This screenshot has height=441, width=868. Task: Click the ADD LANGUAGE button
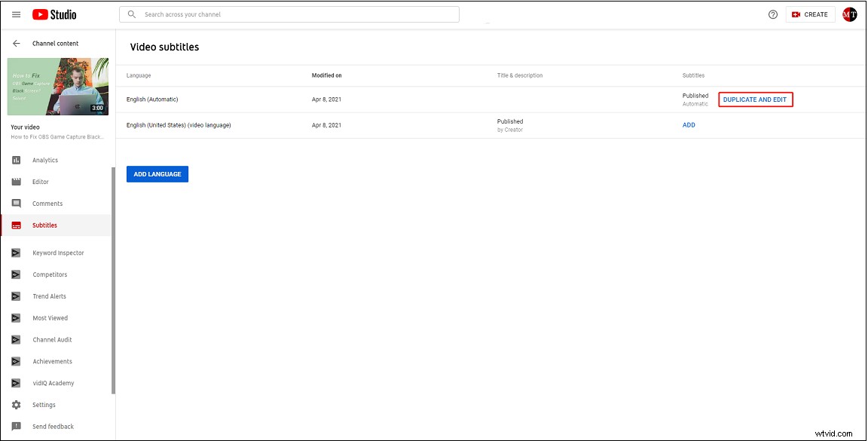click(157, 174)
